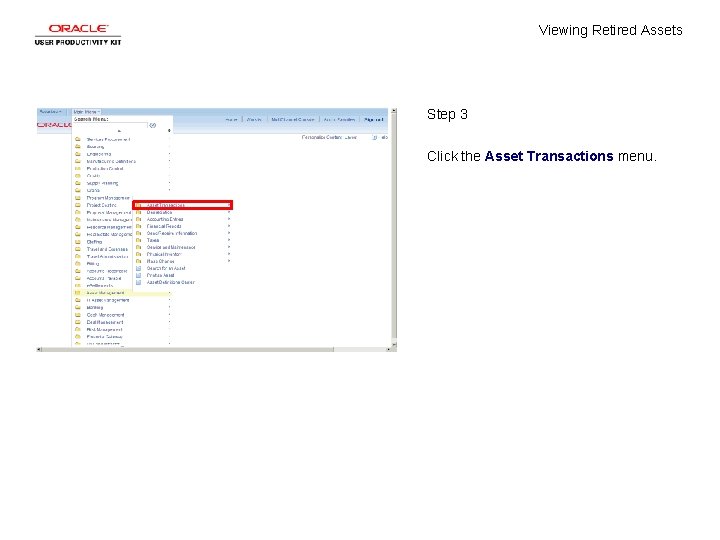720x540 pixels.
Task: Click folder icon beside Engineering
Action: tap(78, 154)
